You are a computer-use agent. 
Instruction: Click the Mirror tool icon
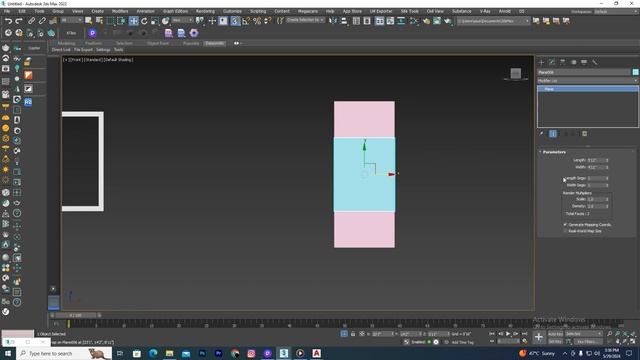pyautogui.click(x=333, y=21)
